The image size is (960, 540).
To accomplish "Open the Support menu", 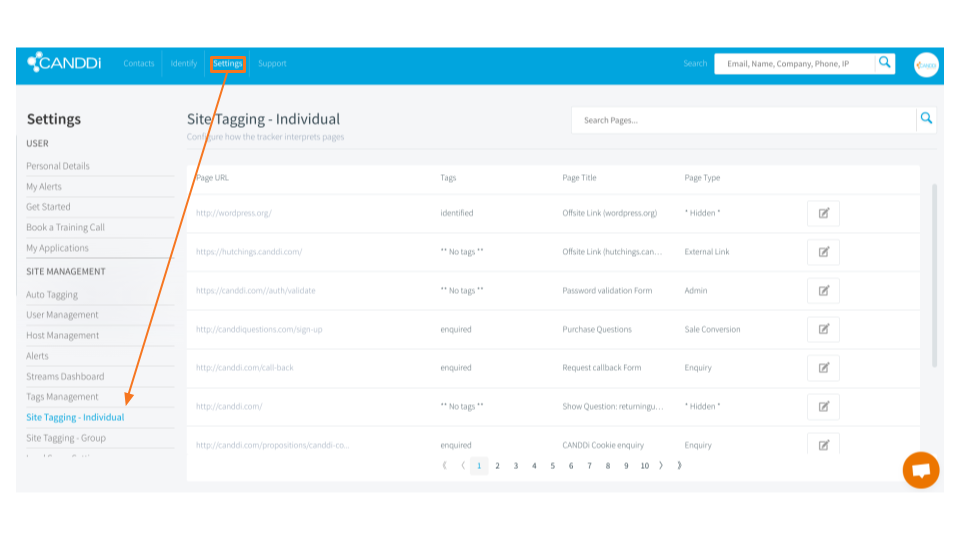I will pyautogui.click(x=272, y=63).
